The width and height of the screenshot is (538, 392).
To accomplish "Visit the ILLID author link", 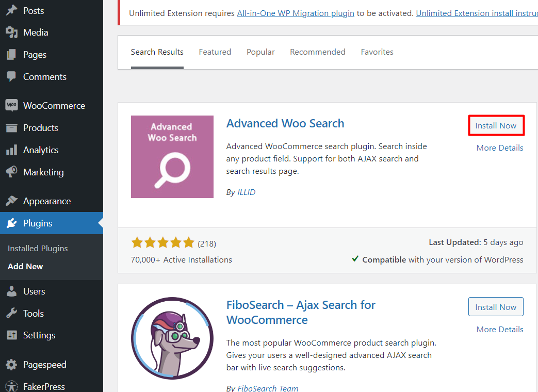I will click(x=247, y=192).
